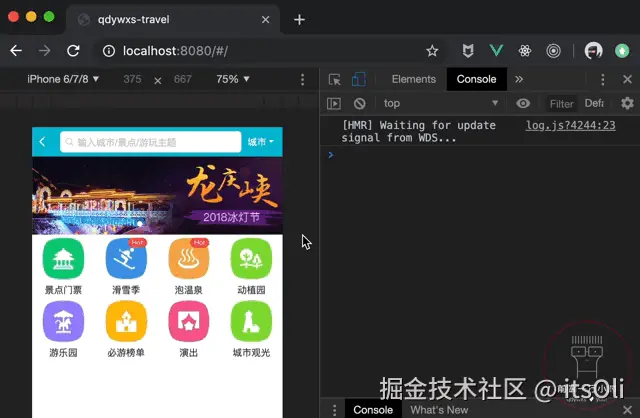Go back with the browser back arrow
The height and width of the screenshot is (418, 640).
pyautogui.click(x=16, y=51)
